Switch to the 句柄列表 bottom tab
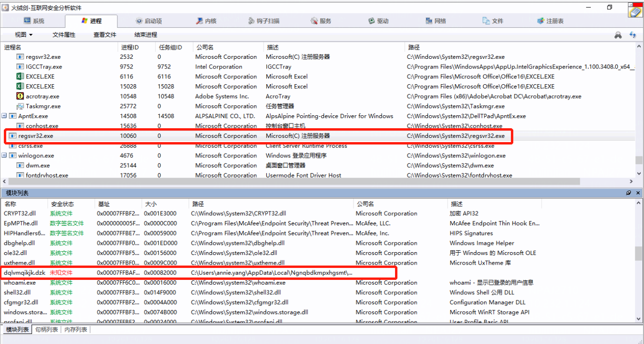This screenshot has width=644, height=344. [x=47, y=330]
